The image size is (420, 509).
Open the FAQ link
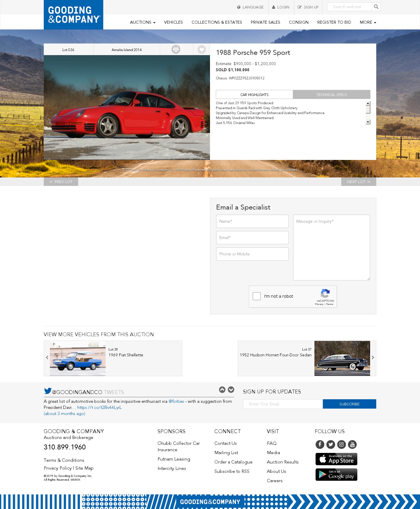tap(272, 443)
